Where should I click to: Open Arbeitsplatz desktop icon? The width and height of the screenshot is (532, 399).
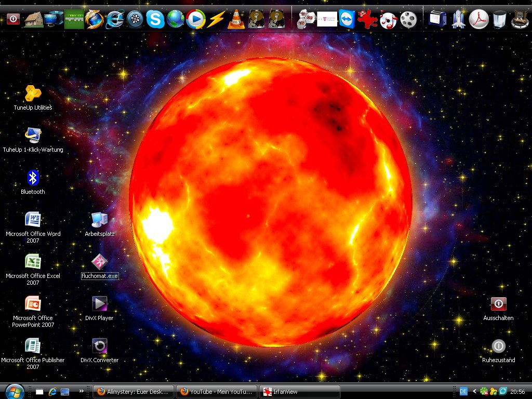tap(99, 220)
